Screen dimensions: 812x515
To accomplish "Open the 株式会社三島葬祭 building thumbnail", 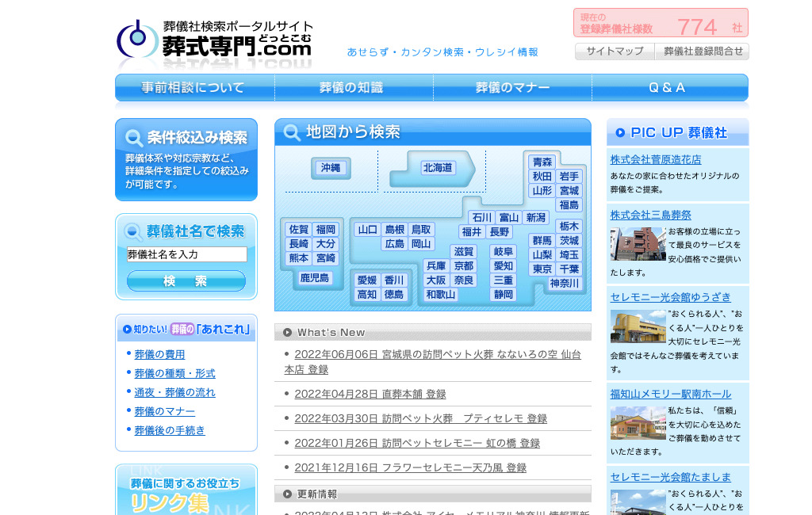I will click(x=638, y=244).
